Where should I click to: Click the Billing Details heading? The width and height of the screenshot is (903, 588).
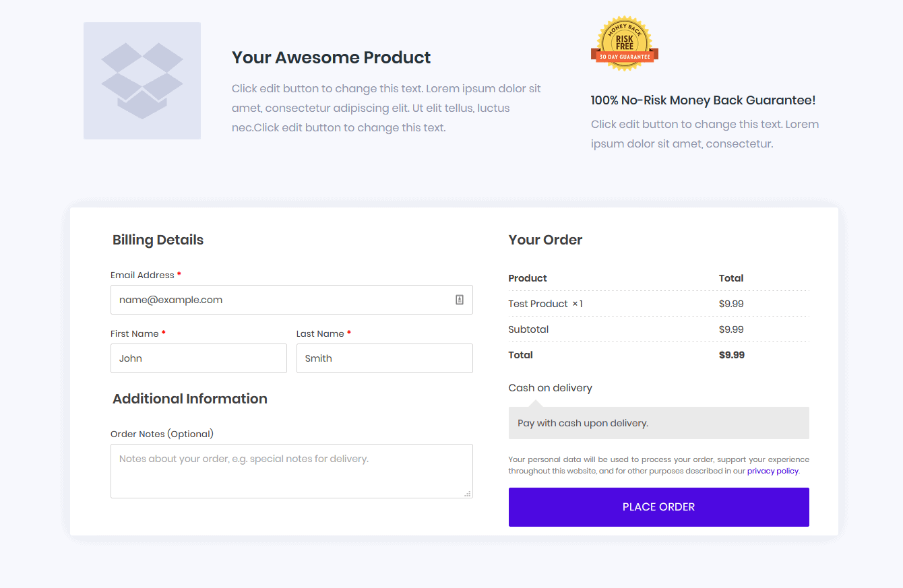158,240
